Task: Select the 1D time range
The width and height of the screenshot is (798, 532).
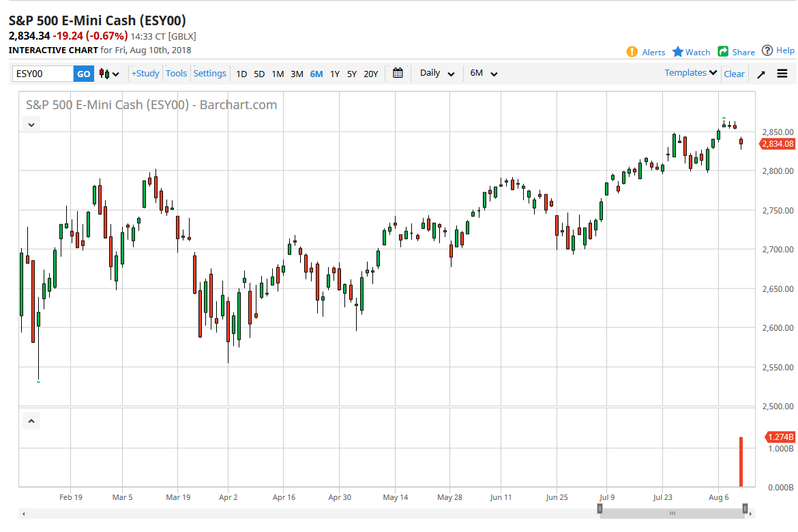Action: pos(241,74)
